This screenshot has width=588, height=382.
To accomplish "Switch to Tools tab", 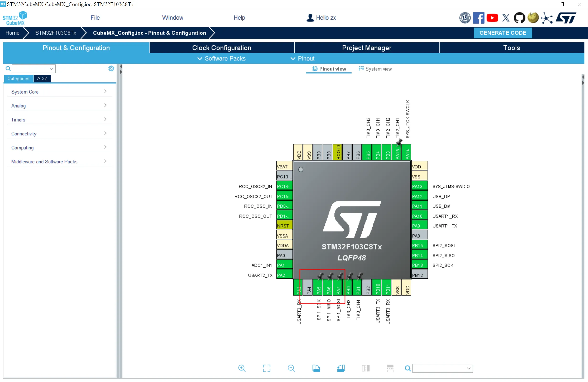I will [x=512, y=48].
